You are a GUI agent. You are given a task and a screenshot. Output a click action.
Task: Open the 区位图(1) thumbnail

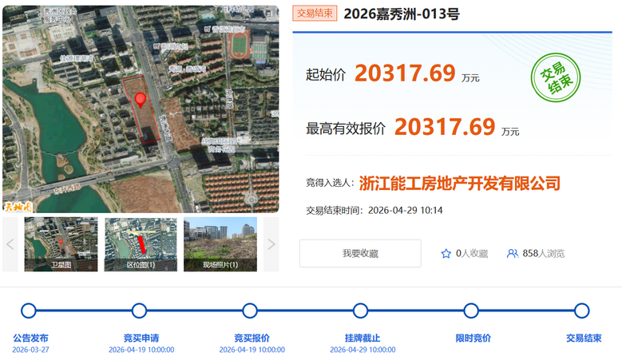141,244
